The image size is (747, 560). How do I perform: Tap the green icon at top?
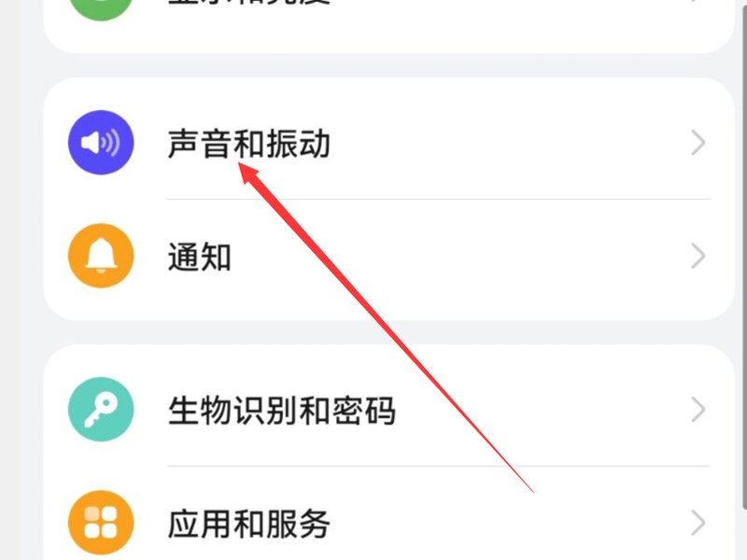[101, 7]
